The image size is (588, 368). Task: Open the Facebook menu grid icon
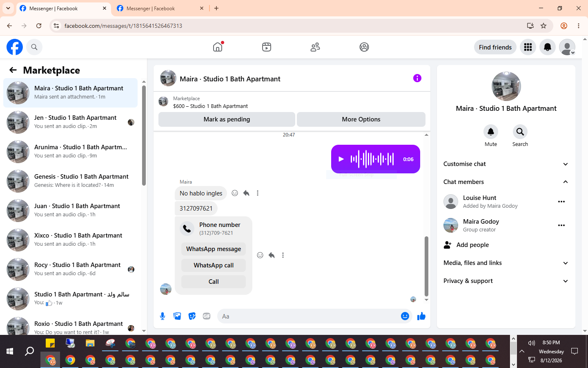[528, 47]
